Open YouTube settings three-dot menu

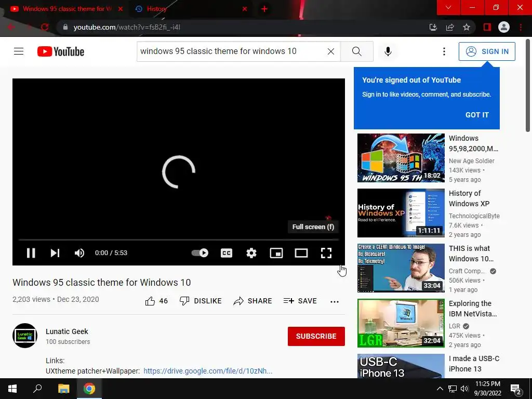tap(444, 51)
